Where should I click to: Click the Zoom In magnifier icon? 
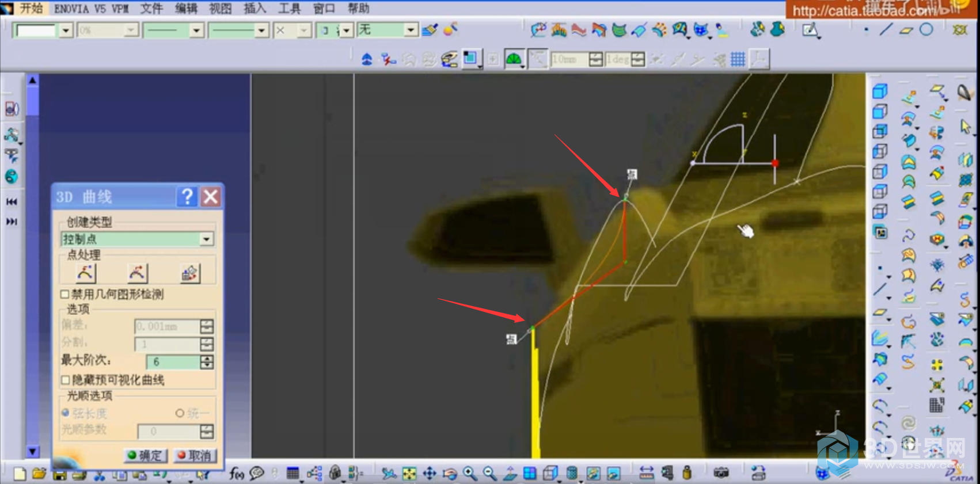pyautogui.click(x=470, y=474)
